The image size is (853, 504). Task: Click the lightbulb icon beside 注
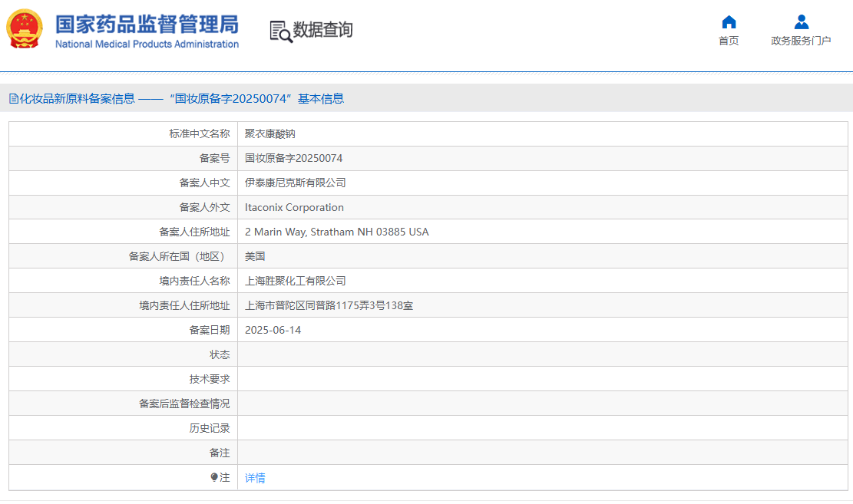point(214,477)
